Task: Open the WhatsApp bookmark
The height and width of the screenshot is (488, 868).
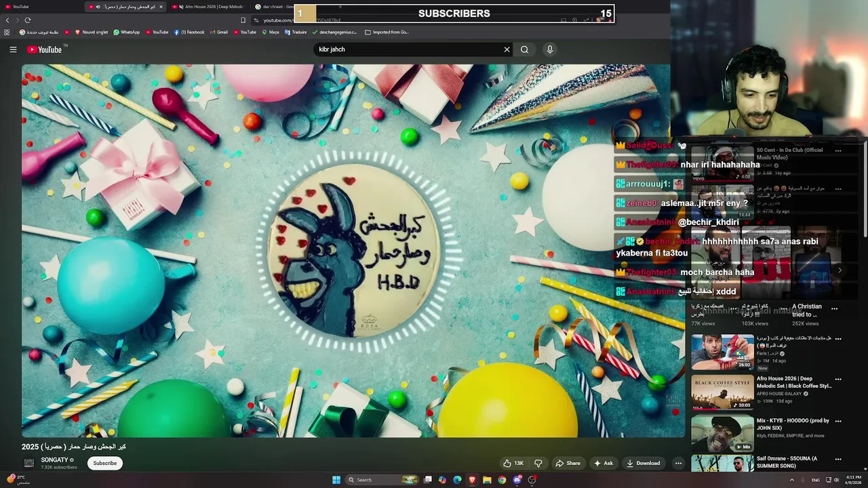Action: 127,32
